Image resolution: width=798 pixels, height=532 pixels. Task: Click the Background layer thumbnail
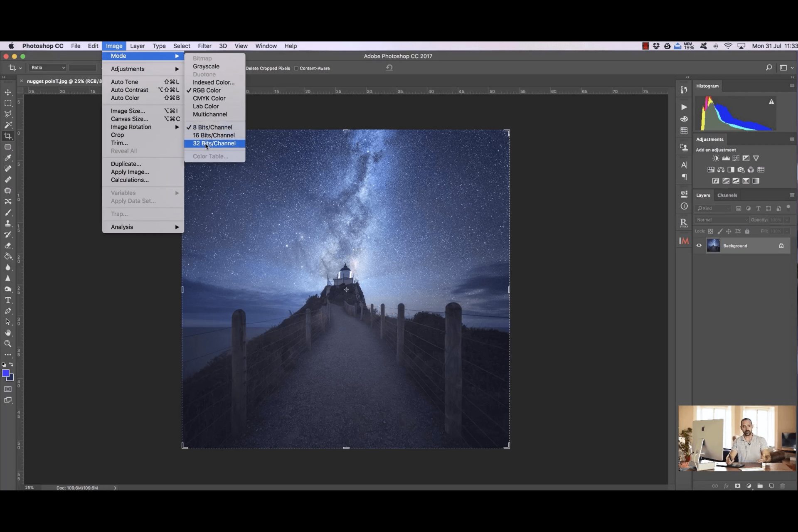pyautogui.click(x=713, y=246)
